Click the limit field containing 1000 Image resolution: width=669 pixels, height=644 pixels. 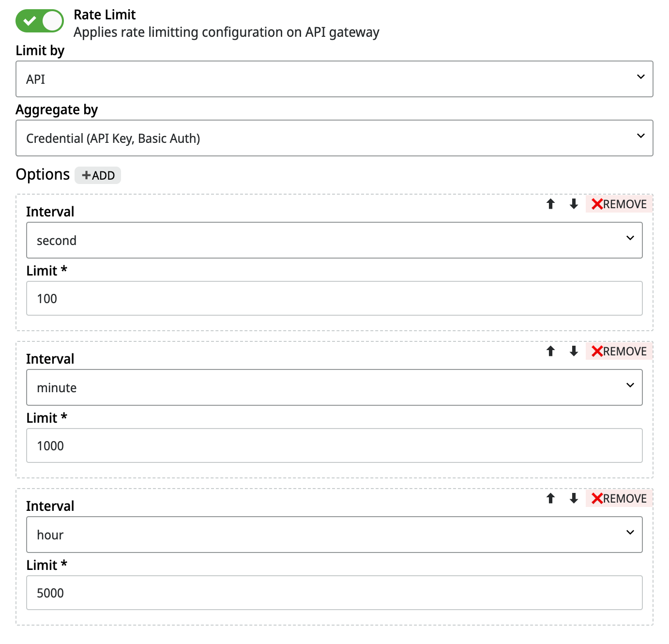334,445
